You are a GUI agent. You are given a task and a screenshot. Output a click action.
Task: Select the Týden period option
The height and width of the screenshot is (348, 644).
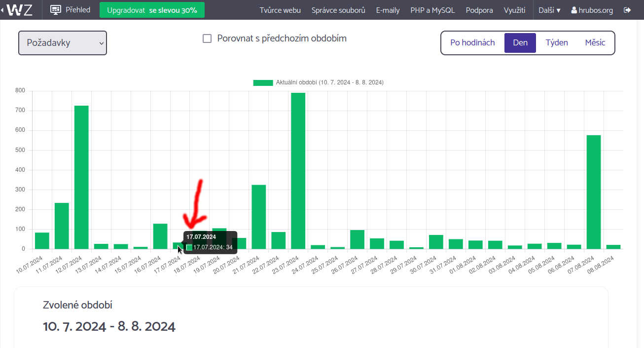(x=557, y=42)
